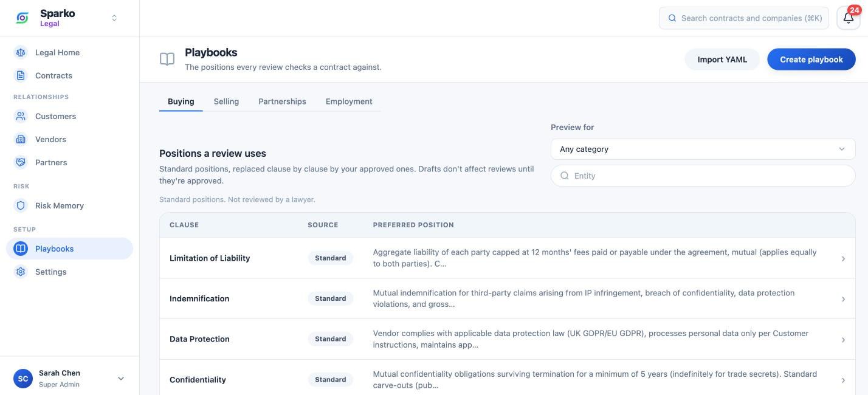Click the Sarah Chen name in sidebar
Screen dimensions: 868x395
[x=60, y=373]
